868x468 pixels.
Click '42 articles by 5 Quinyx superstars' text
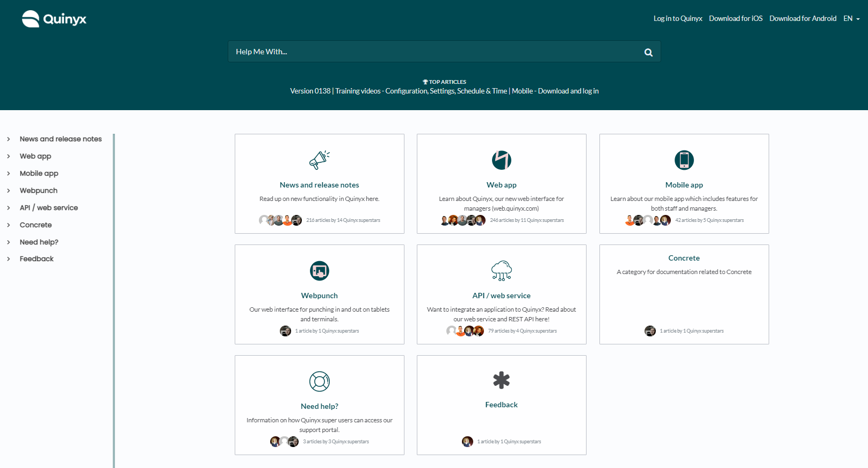710,220
